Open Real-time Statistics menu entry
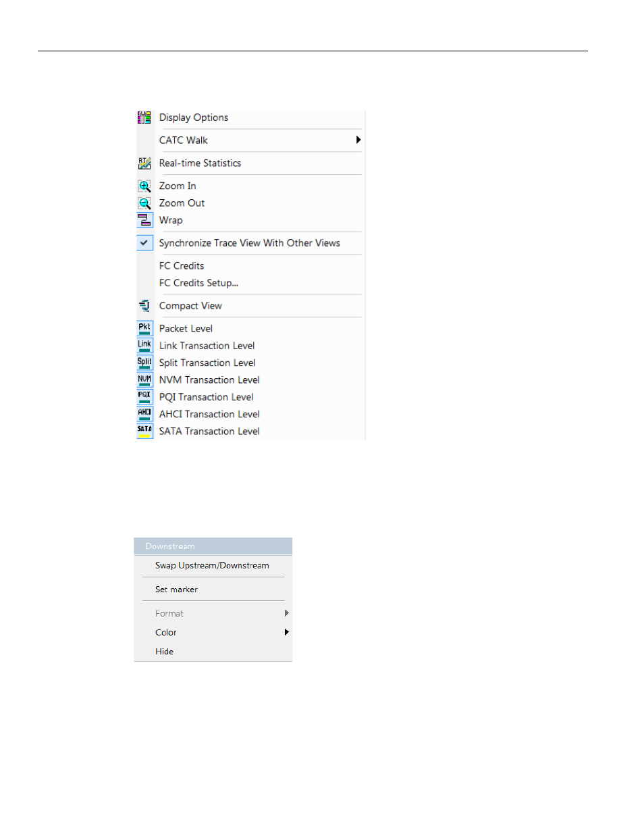The image size is (644, 834). click(200, 163)
